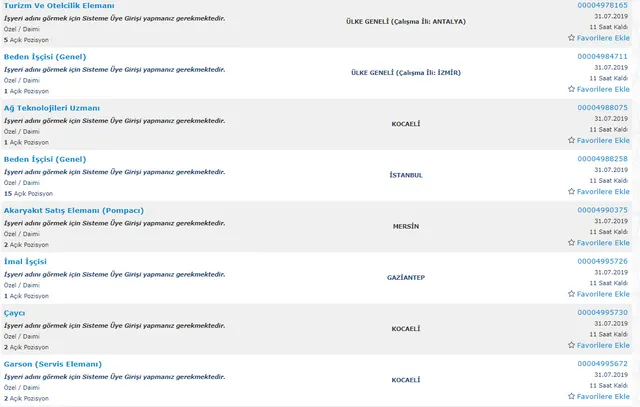Favorite star for Akaryakıt Satış Elemanı listing
Screen dimensions: 640x407
572,242
